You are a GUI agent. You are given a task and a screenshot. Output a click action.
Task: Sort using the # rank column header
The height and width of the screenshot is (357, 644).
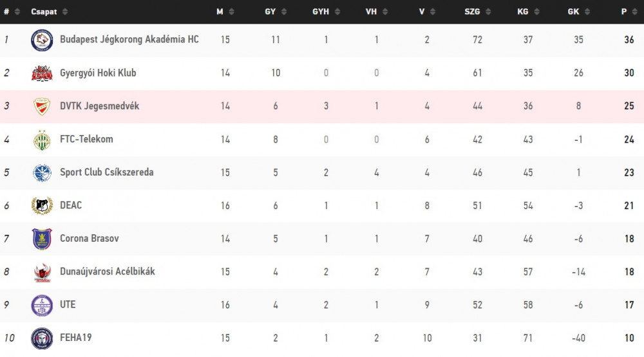coord(12,12)
